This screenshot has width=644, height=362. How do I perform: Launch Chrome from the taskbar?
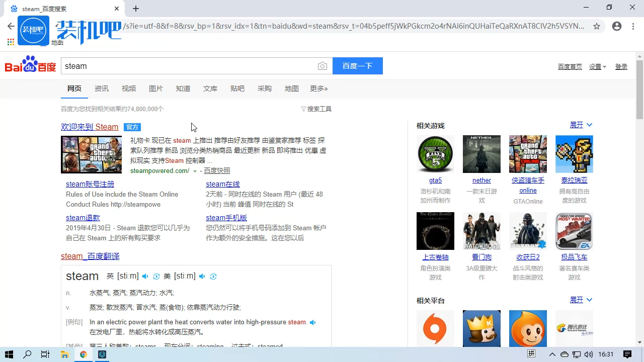pos(83,354)
